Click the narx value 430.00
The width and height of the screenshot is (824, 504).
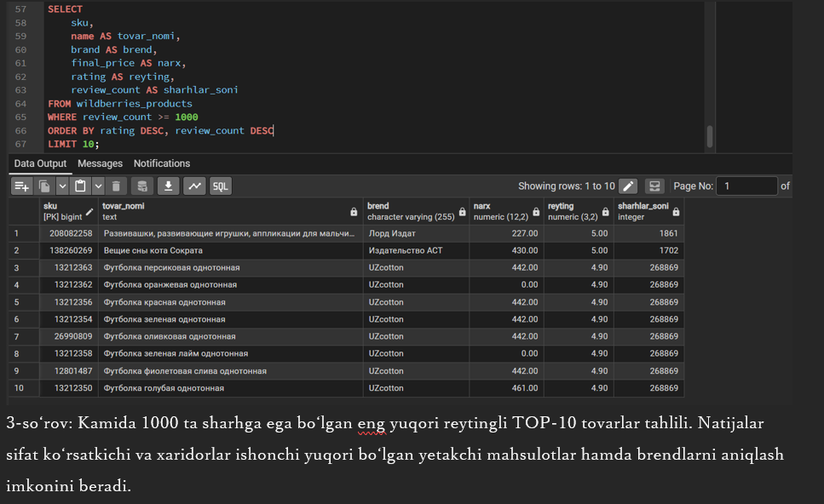pos(506,250)
